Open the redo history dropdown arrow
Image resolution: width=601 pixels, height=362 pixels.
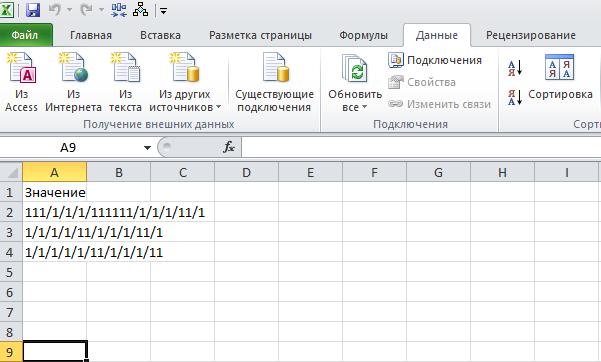(x=101, y=10)
